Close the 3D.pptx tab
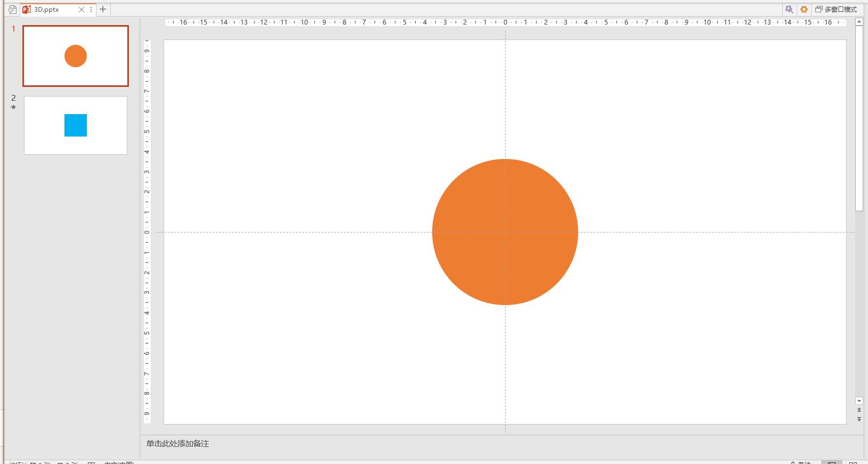The image size is (868, 464). (x=82, y=10)
